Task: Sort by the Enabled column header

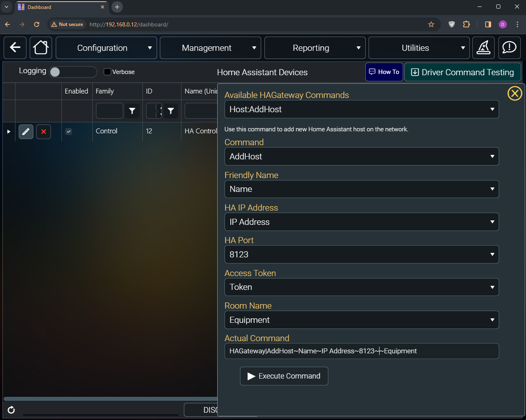Action: pyautogui.click(x=76, y=91)
